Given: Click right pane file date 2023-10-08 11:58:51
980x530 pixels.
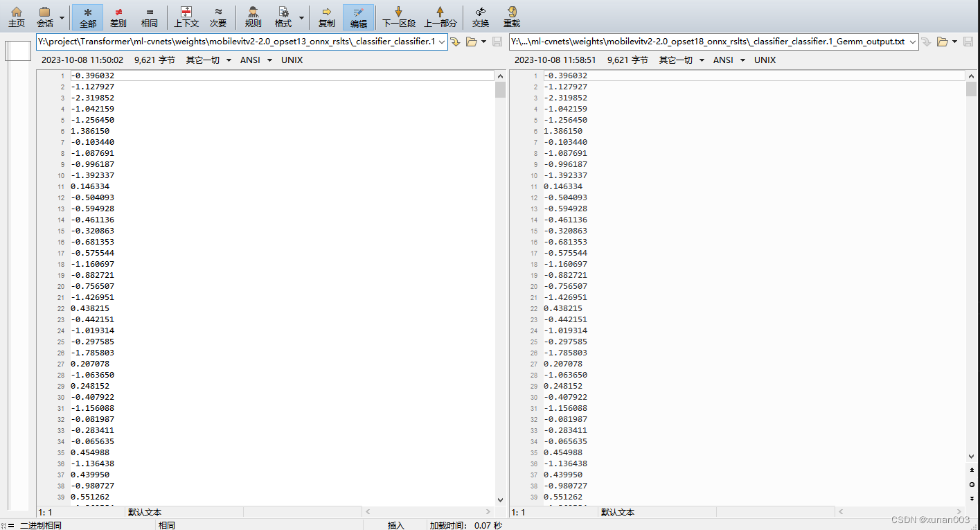Looking at the screenshot, I should 555,60.
